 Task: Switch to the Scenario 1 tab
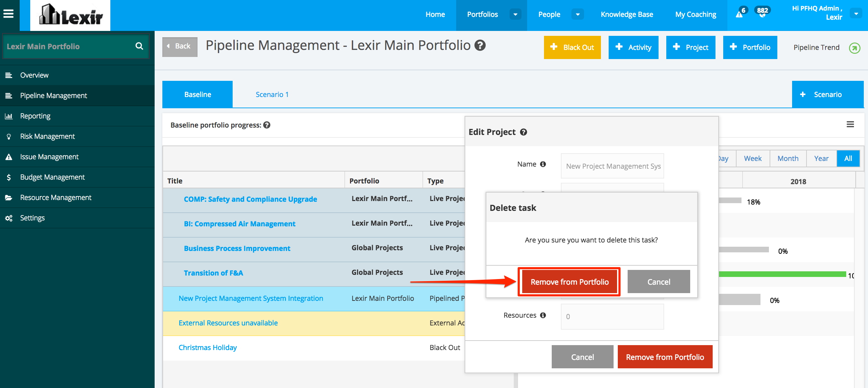tap(272, 95)
